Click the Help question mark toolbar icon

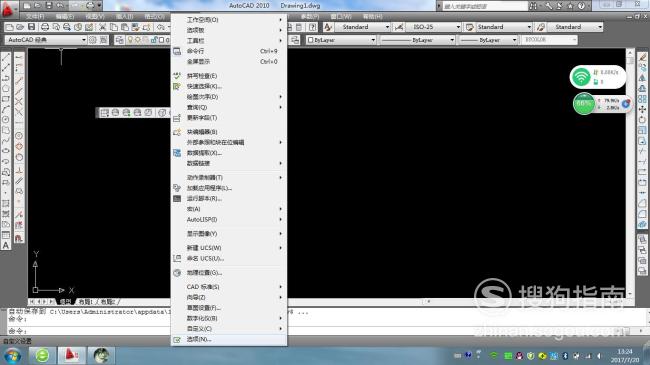point(313,27)
